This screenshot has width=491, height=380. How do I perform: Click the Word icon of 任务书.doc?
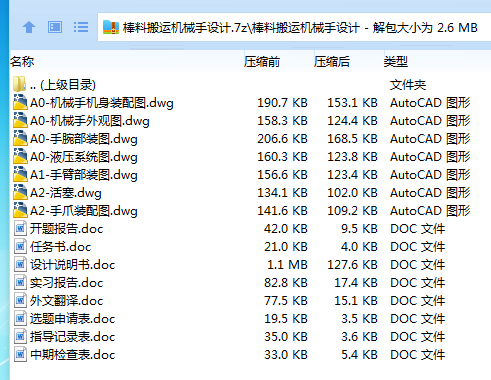pyautogui.click(x=20, y=246)
